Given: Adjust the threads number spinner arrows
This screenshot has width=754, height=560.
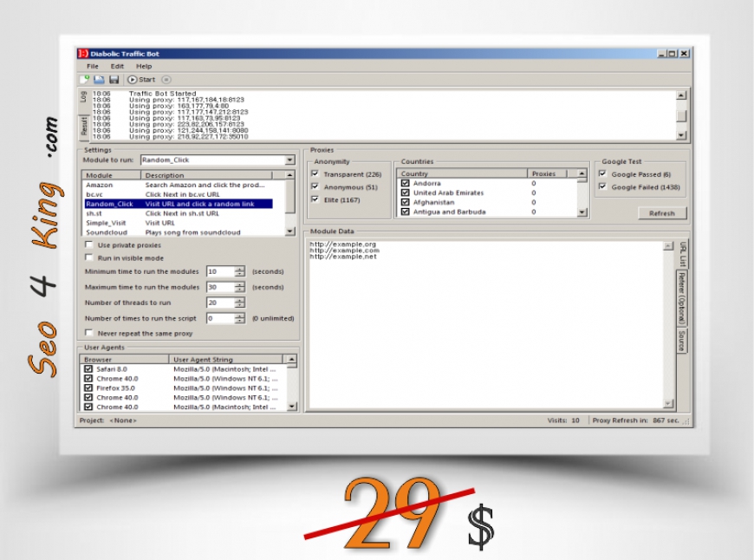Looking at the screenshot, I should pos(239,303).
